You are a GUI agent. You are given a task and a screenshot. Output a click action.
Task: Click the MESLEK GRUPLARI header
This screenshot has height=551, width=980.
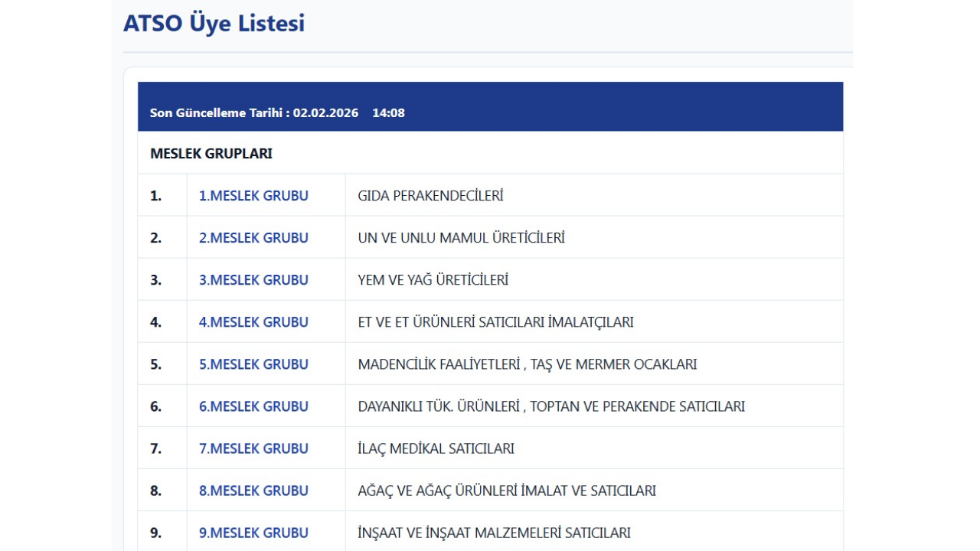tap(211, 154)
